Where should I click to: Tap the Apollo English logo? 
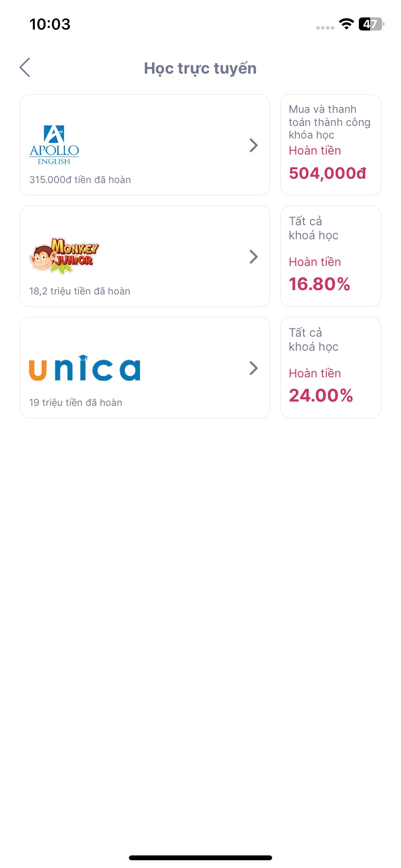click(54, 145)
